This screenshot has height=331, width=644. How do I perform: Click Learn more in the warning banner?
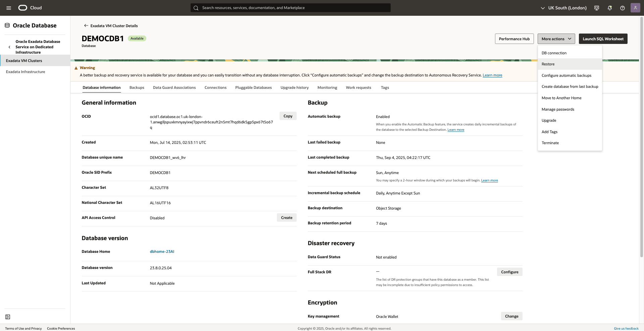pos(492,75)
